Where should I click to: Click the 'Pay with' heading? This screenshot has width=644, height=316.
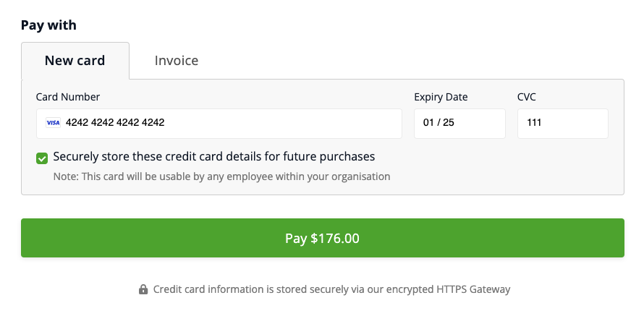pos(48,25)
